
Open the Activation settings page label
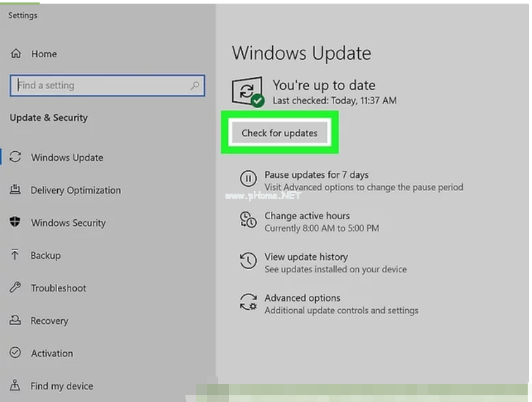coord(52,353)
